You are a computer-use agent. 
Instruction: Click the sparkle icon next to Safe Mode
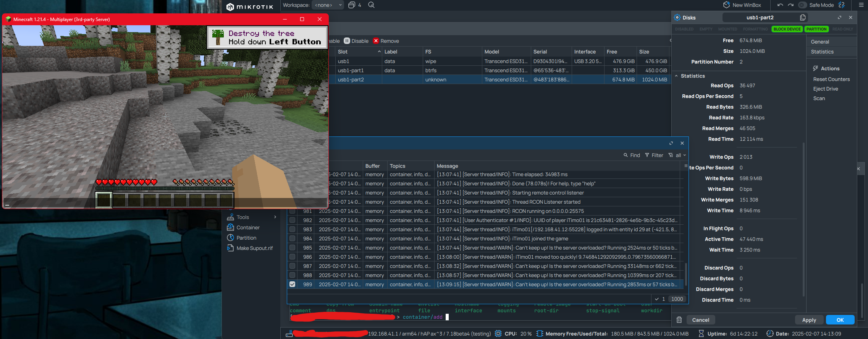click(842, 5)
